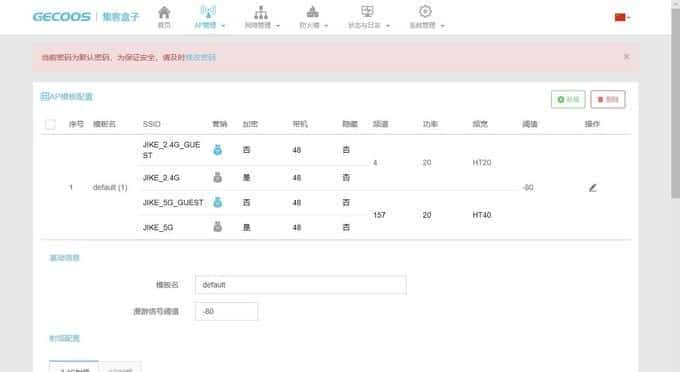
Task: Click the SSID column header
Action: click(x=151, y=124)
